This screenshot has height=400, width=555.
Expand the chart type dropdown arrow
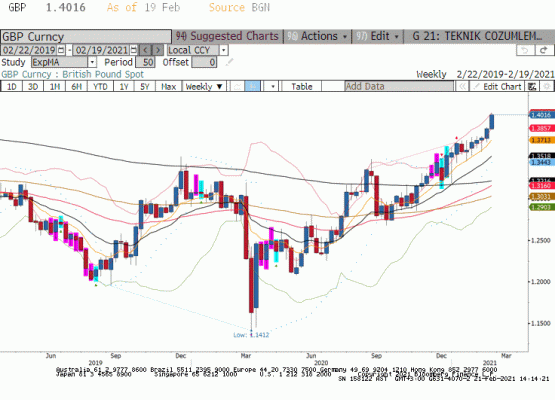point(273,86)
